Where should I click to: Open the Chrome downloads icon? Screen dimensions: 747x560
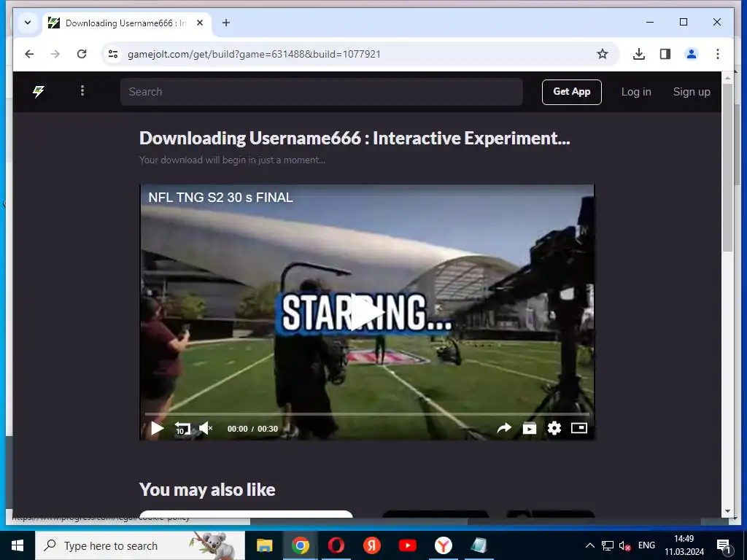pos(639,54)
